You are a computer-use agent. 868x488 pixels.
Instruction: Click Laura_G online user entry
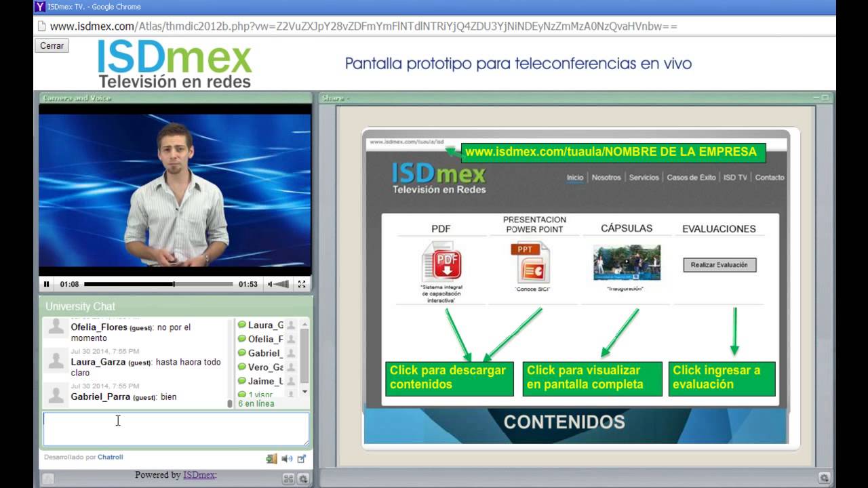[x=260, y=325]
